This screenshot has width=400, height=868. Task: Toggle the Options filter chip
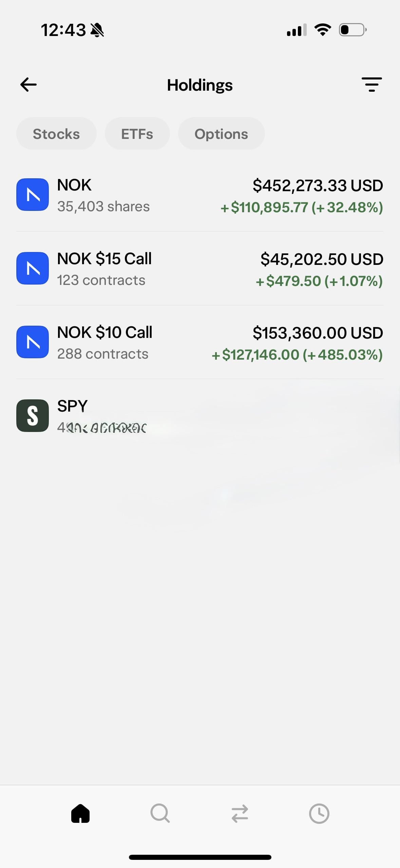(221, 134)
